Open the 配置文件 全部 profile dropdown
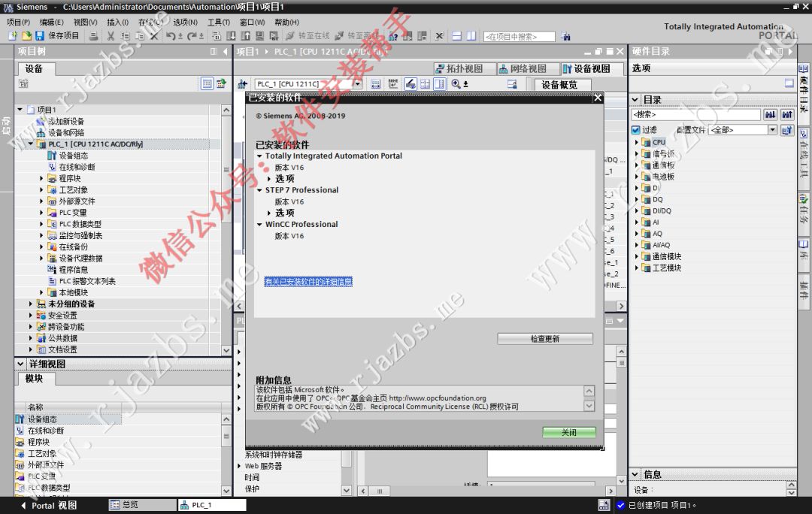This screenshot has height=514, width=812. [772, 130]
